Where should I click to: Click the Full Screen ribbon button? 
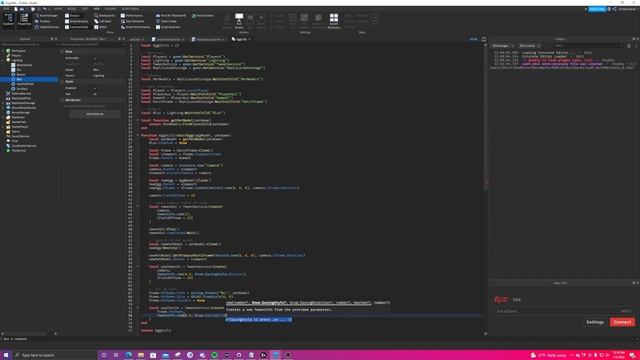coord(239,20)
